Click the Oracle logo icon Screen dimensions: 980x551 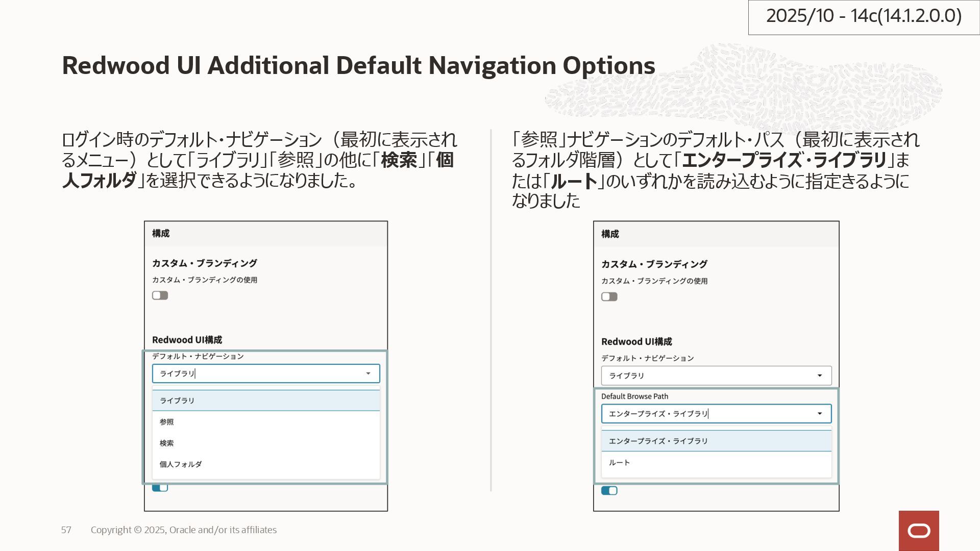[x=919, y=531]
